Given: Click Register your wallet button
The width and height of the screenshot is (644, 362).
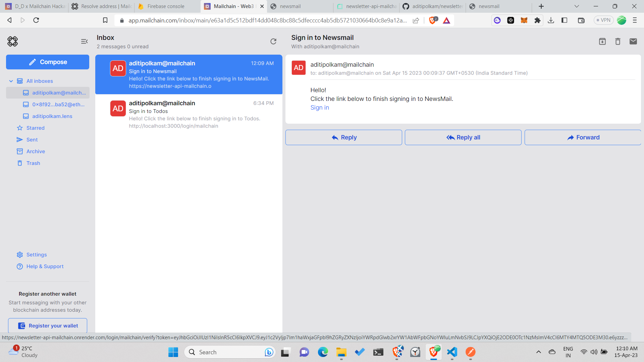Looking at the screenshot, I should [x=47, y=325].
